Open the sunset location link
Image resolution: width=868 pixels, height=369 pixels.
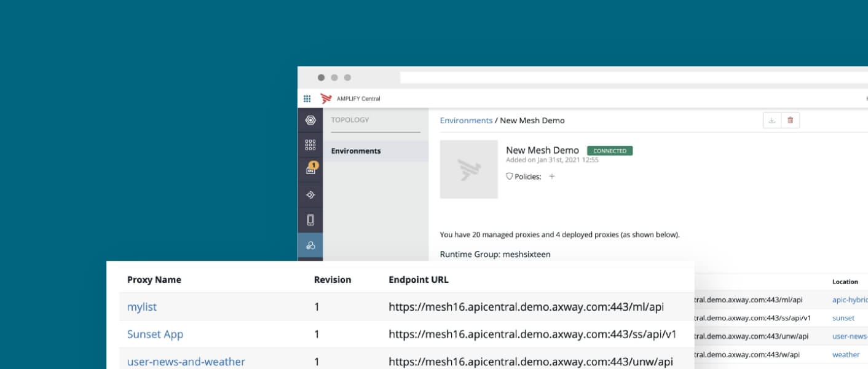[843, 318]
